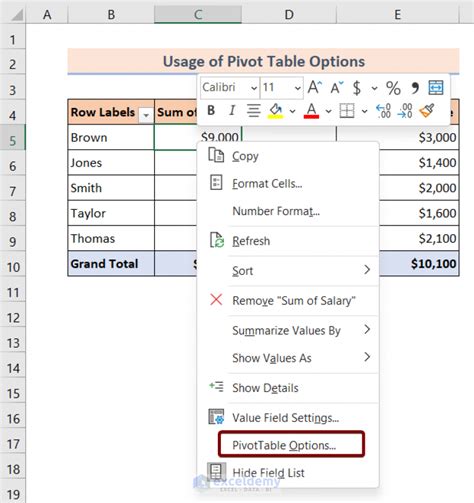Apply Percent Style from mini toolbar
Viewport: 474px width, 503px height.
(x=393, y=88)
